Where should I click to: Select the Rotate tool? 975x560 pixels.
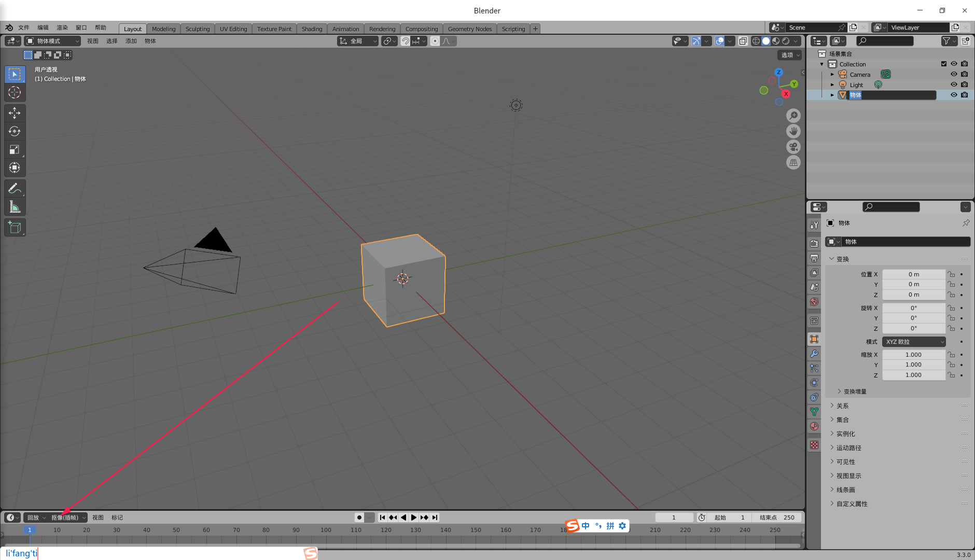tap(15, 131)
